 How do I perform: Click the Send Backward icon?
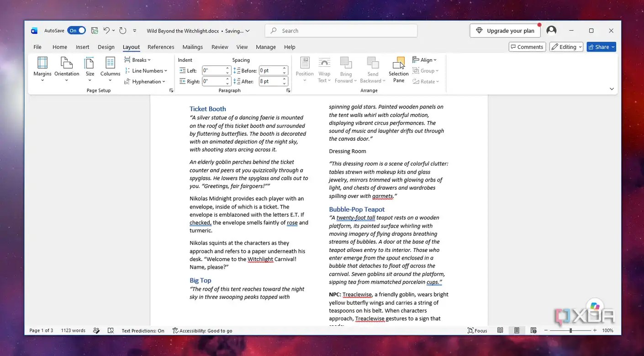(373, 63)
